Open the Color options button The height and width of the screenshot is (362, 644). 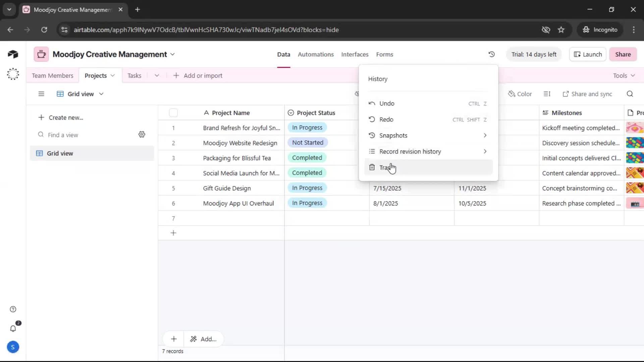pos(520,94)
